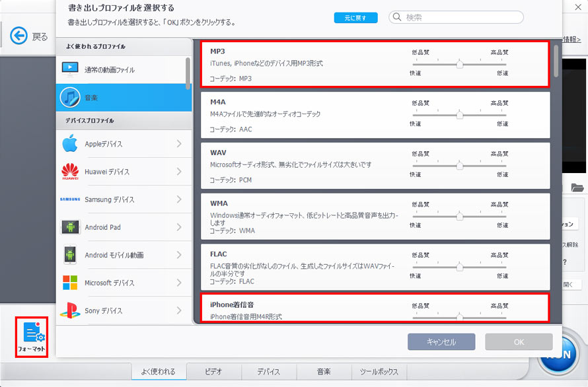Switch to the ビデオ tab
The image size is (588, 387).
[x=214, y=371]
